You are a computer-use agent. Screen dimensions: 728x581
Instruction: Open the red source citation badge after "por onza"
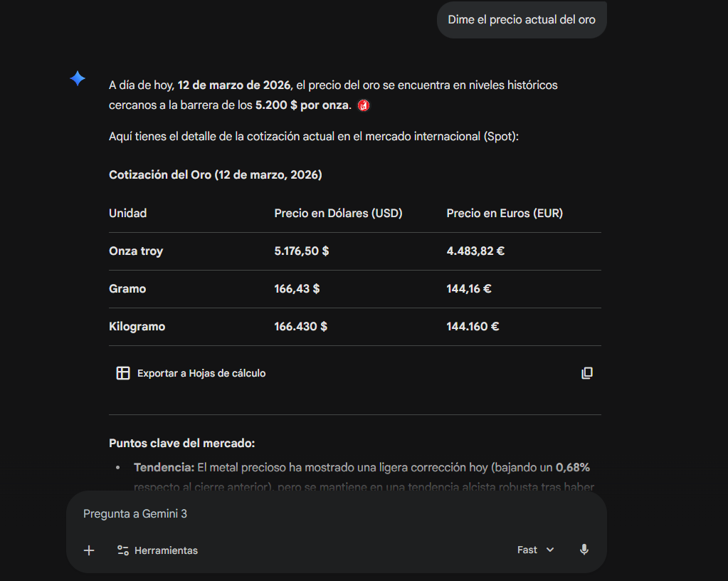point(363,105)
